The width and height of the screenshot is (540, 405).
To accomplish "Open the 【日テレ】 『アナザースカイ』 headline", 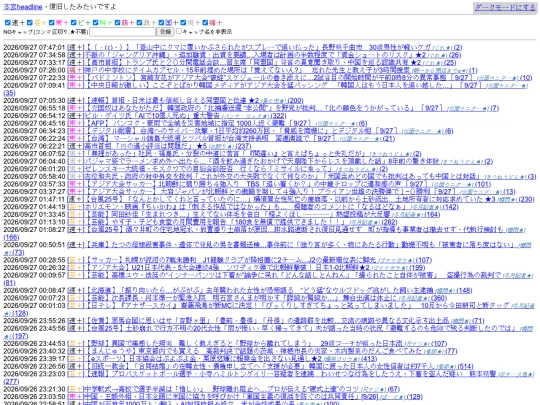I will [297, 305].
